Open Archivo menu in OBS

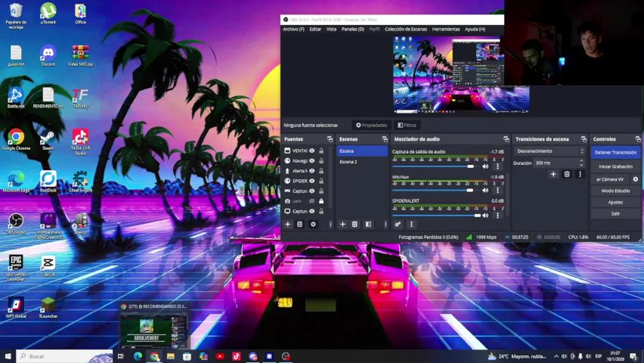tap(293, 29)
